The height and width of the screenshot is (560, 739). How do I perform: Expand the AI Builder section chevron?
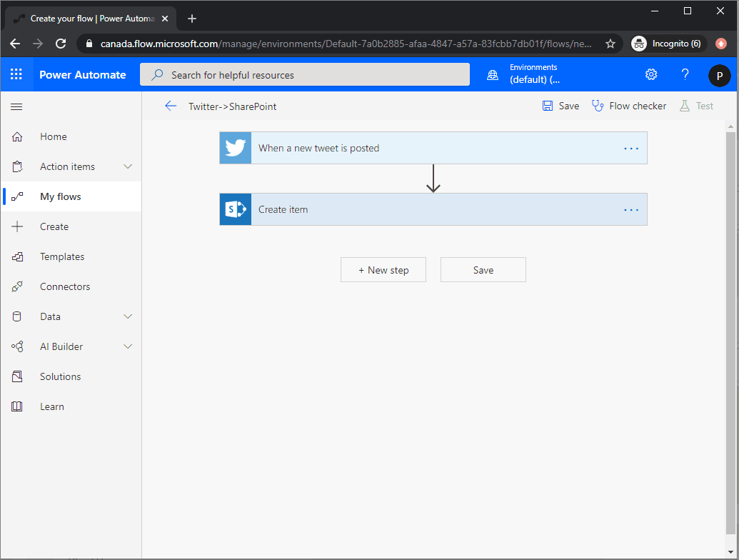[x=129, y=346]
